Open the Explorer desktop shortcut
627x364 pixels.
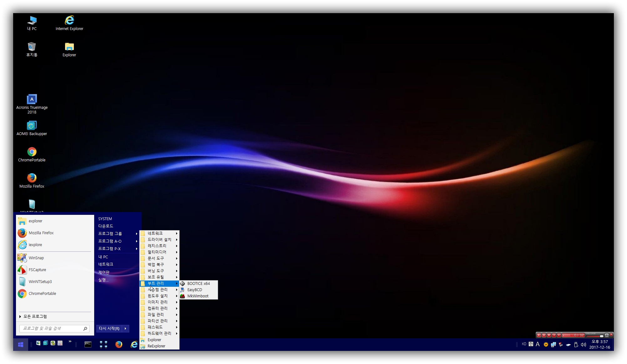(x=69, y=49)
